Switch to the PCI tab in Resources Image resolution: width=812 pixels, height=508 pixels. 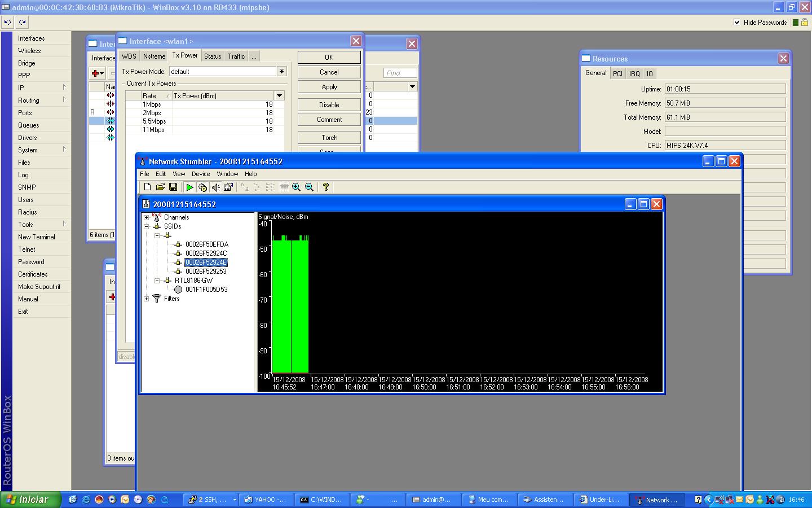(x=617, y=73)
